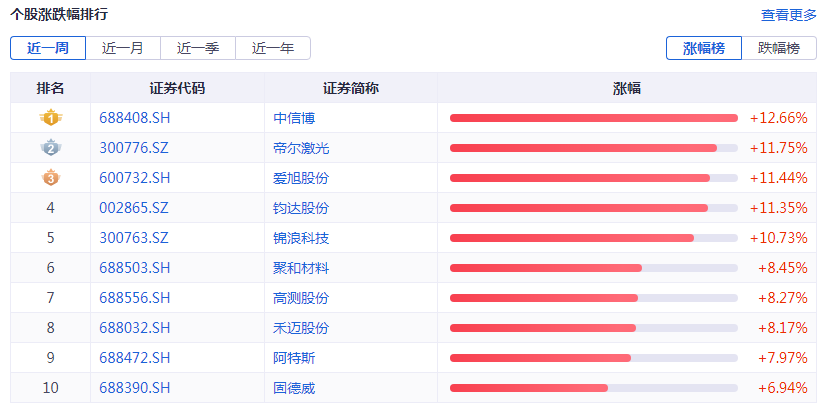Select the 近一年 time range tab
823x411 pixels.
[x=273, y=48]
